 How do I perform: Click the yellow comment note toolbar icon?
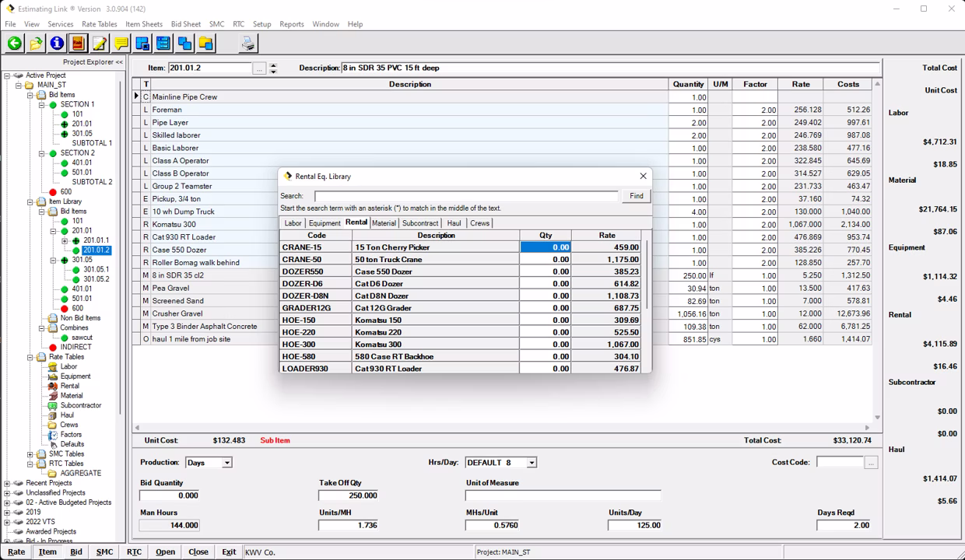coord(121,44)
